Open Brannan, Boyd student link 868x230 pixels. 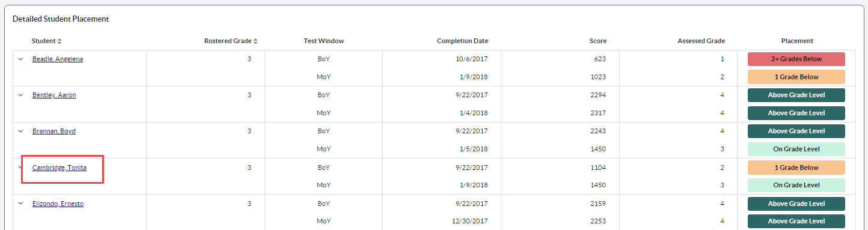54,131
